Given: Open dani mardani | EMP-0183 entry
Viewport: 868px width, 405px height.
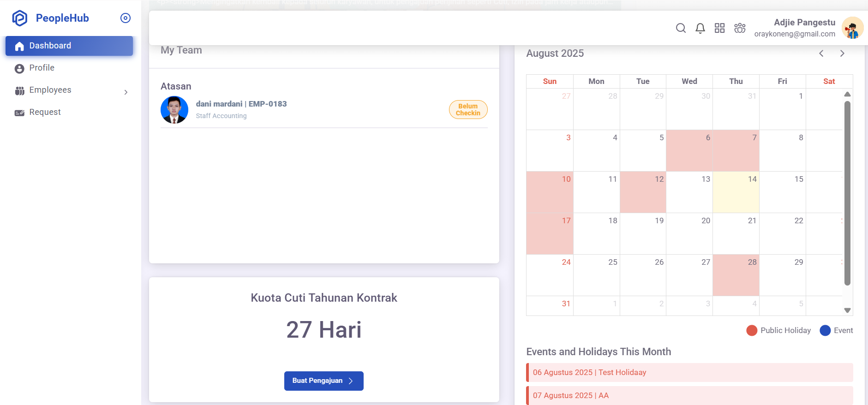Looking at the screenshot, I should pos(241,104).
